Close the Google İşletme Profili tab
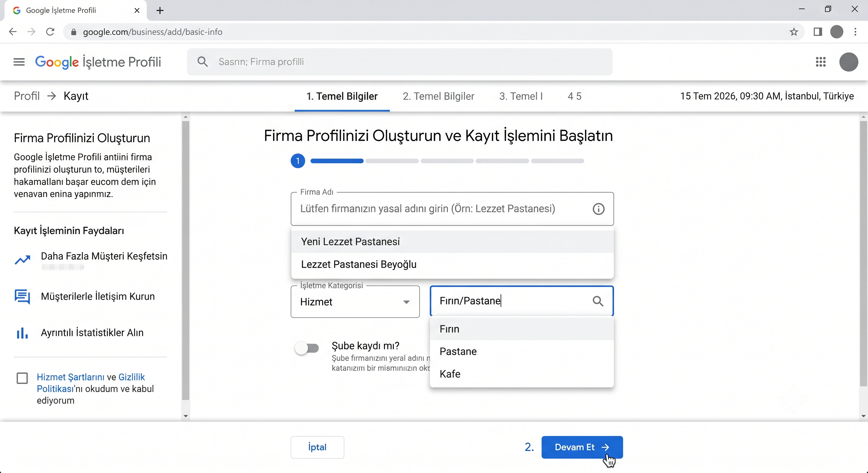This screenshot has width=868, height=473. [137, 10]
